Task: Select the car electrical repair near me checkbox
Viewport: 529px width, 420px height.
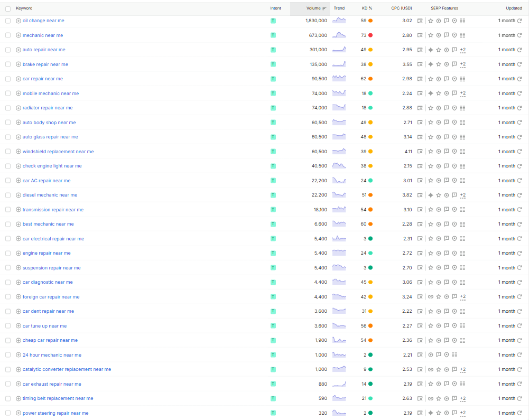Action: point(8,238)
